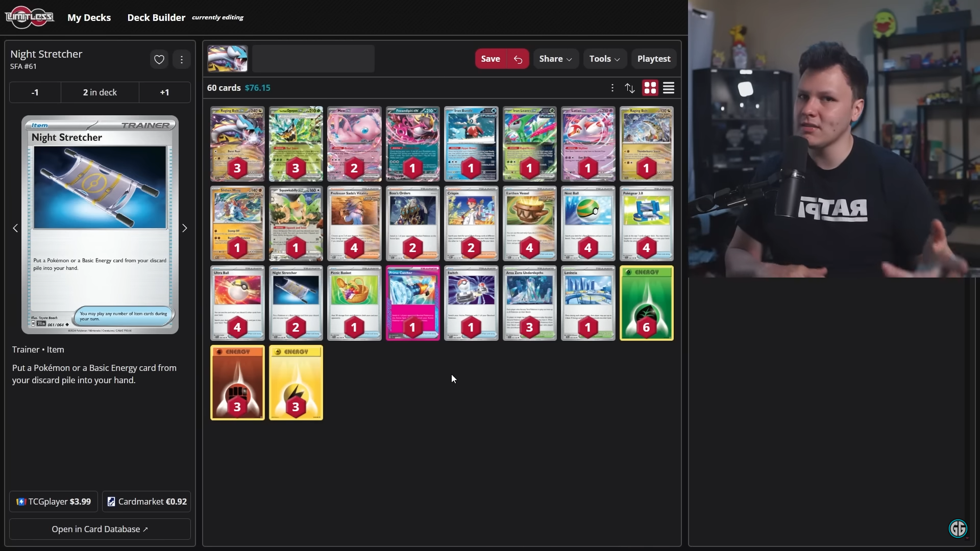Screen dimensions: 980x551
Task: Show the previous card with the left arrow
Action: click(15, 228)
